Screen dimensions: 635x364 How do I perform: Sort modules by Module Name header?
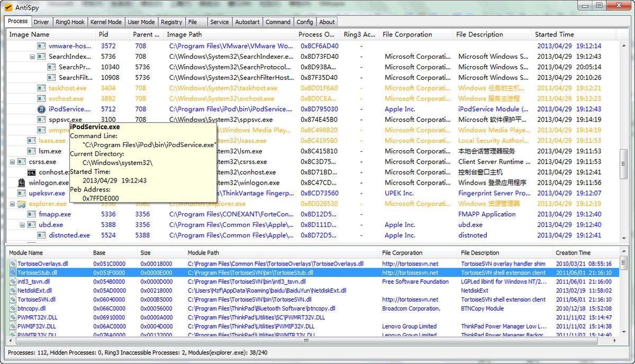coord(48,253)
